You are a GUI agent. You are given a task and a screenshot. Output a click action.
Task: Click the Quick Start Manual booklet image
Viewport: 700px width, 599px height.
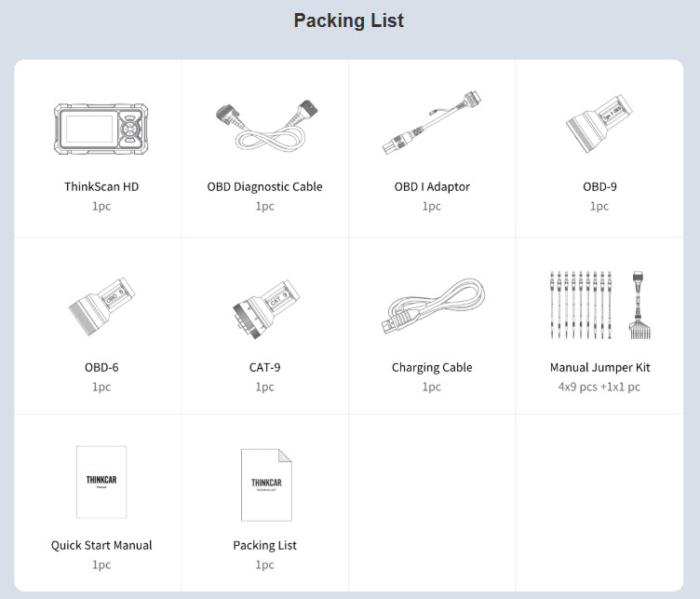click(x=101, y=482)
